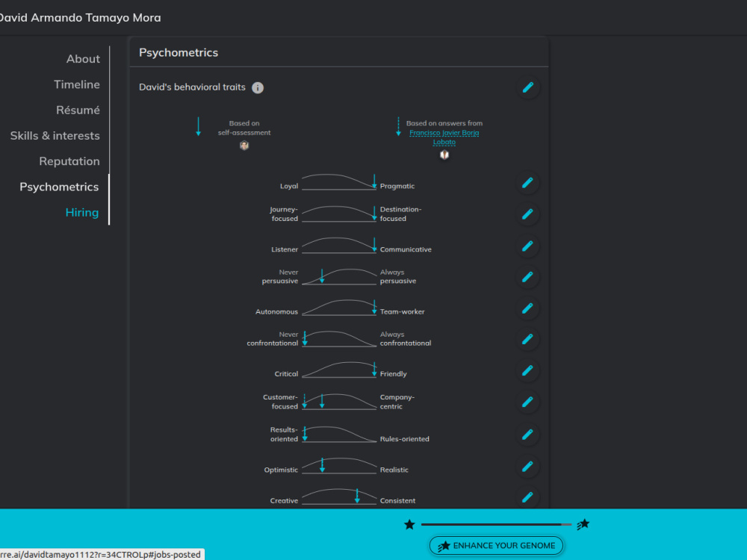Open Skills & interests section
747x560 pixels.
coord(55,136)
